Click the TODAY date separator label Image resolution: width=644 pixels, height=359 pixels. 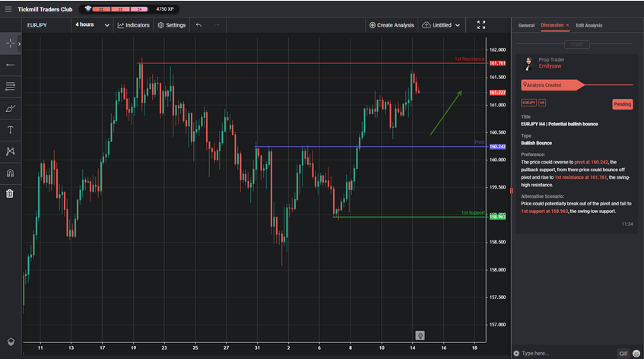(x=576, y=44)
